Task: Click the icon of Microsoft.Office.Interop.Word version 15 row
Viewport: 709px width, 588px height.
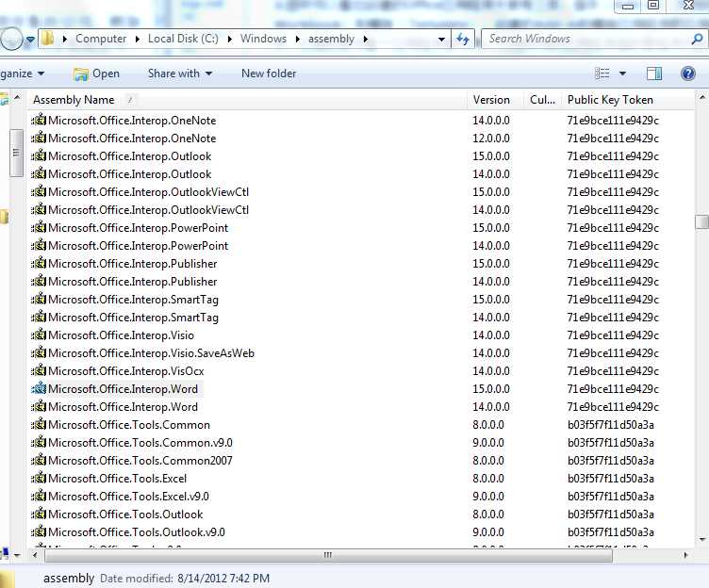Action: tap(39, 388)
